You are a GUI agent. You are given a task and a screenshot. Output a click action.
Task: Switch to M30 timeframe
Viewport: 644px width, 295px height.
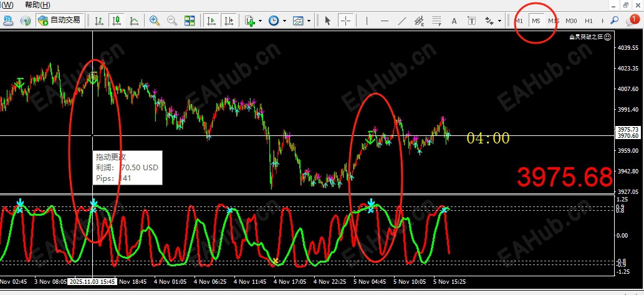tap(571, 21)
